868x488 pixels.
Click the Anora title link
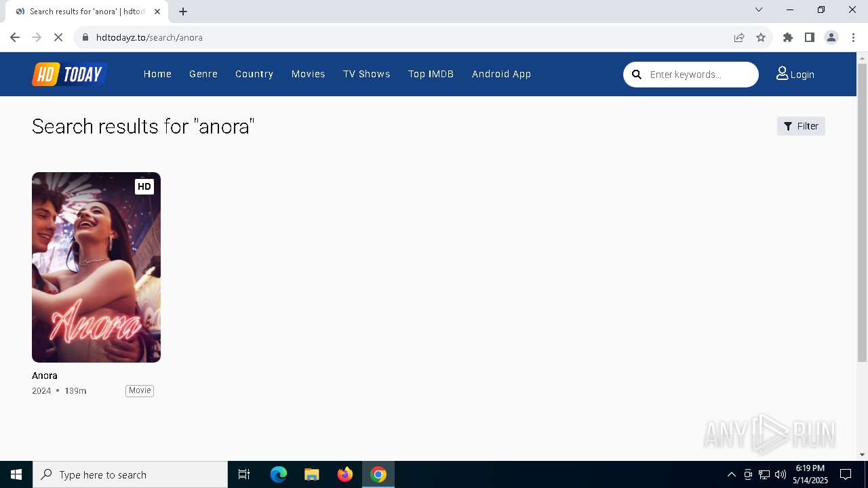[x=45, y=375]
